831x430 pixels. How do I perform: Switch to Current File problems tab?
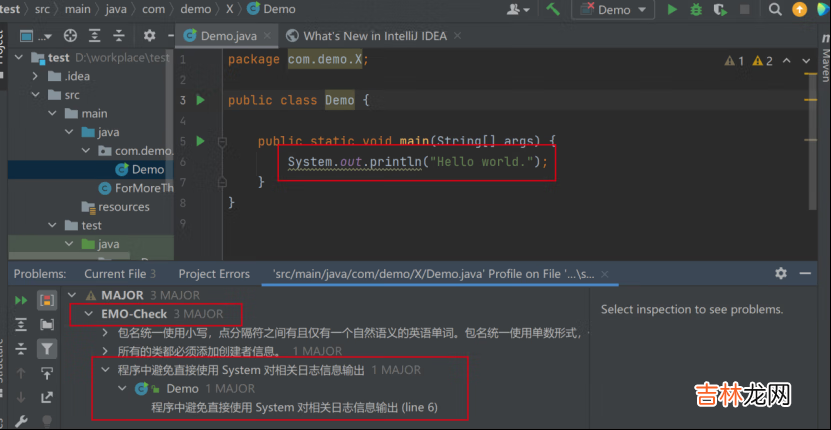[120, 274]
